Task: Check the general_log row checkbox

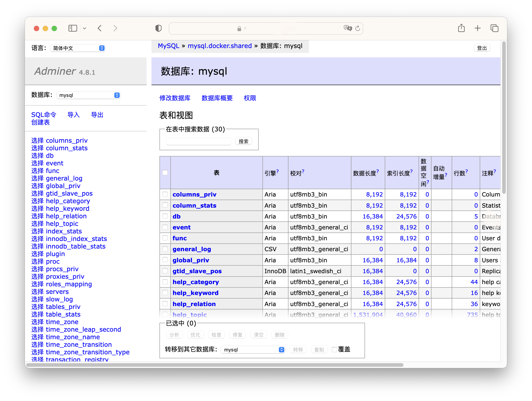Action: point(165,249)
